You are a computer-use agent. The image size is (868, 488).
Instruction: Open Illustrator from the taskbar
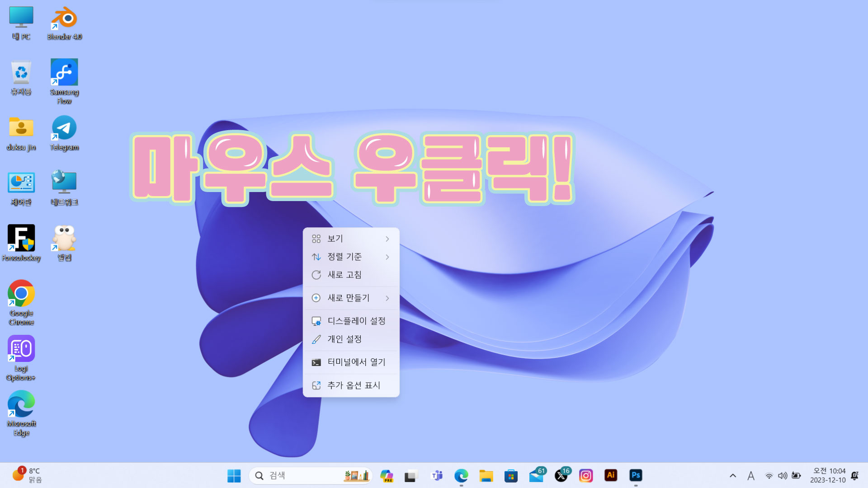(x=611, y=475)
